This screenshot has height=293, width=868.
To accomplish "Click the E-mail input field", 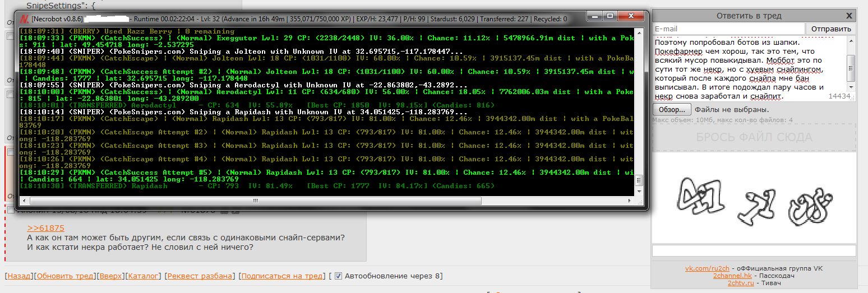I will coord(728,29).
